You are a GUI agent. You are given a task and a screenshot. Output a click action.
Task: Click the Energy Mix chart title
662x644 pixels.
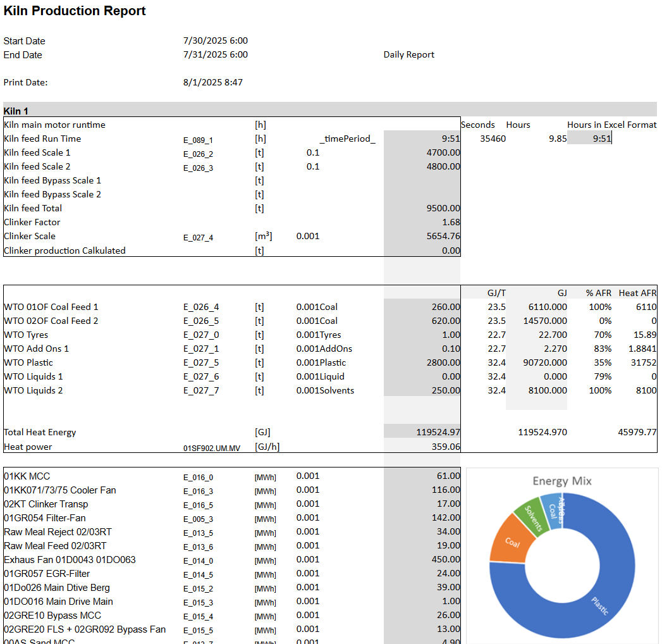point(561,481)
